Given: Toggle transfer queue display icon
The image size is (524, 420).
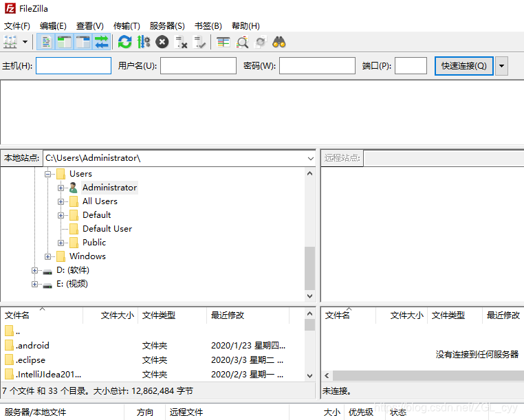Looking at the screenshot, I should (x=101, y=42).
